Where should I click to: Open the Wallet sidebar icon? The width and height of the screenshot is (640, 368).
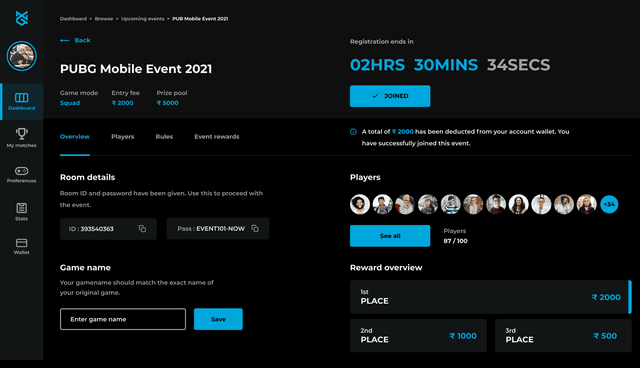(22, 243)
